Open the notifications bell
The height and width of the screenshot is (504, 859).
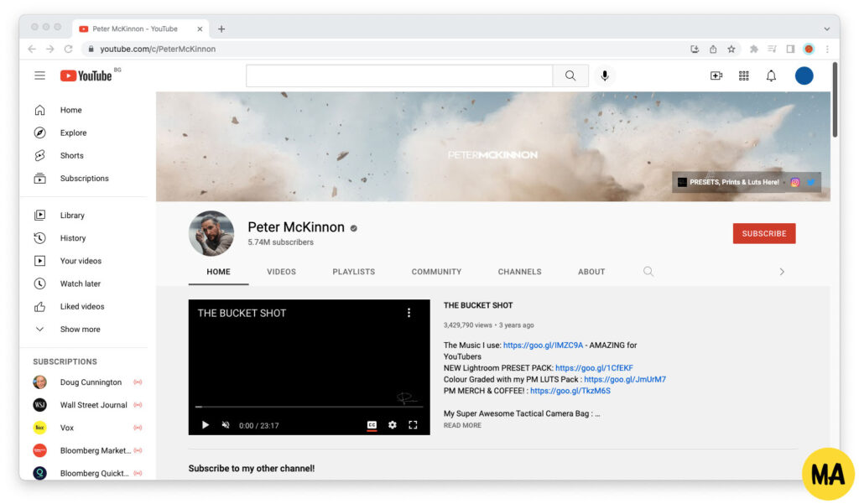(x=771, y=75)
